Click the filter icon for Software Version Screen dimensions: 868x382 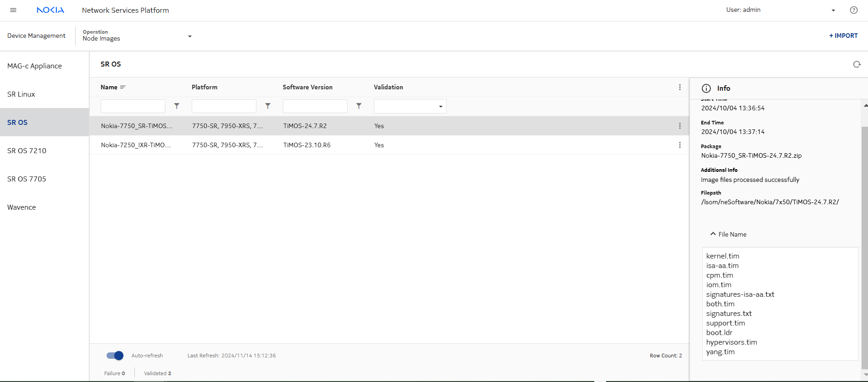(x=359, y=106)
